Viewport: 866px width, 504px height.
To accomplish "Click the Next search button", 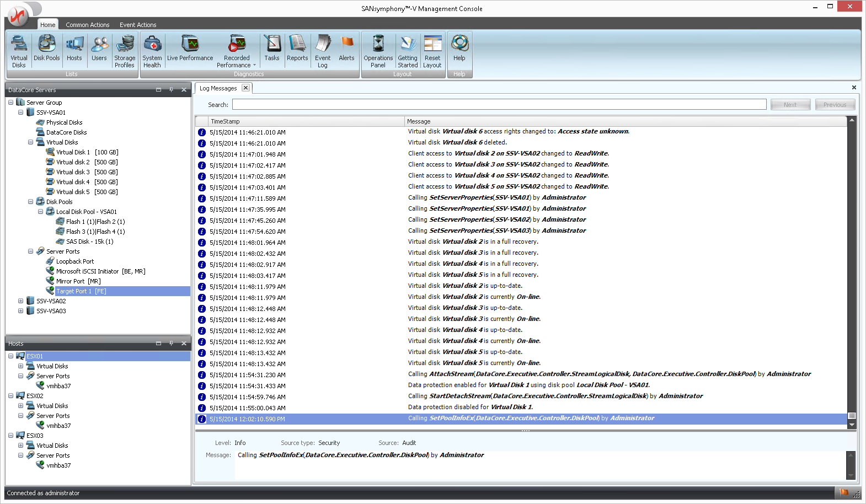I will [790, 105].
